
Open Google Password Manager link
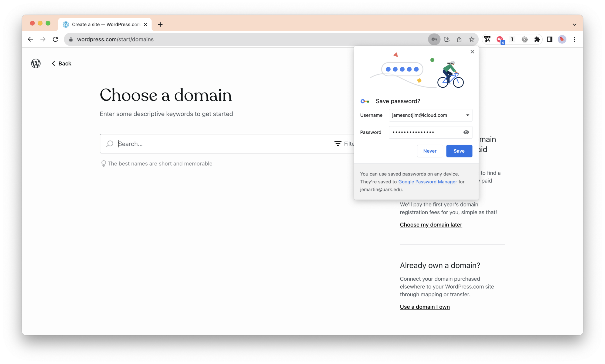tap(427, 182)
